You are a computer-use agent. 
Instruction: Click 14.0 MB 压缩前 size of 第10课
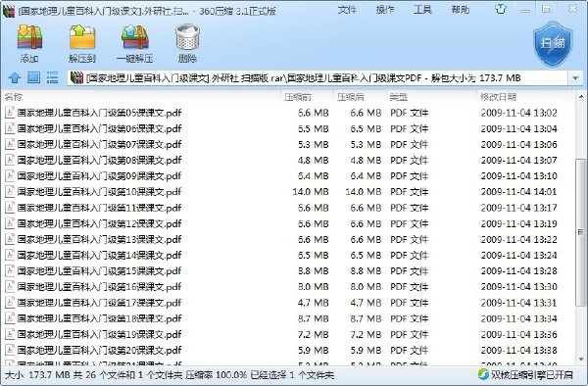coord(311,191)
